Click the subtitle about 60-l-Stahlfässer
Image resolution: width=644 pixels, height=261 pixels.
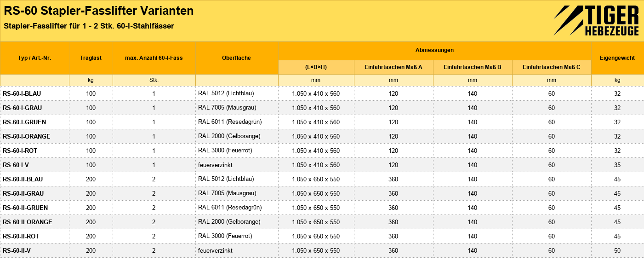coord(89,26)
